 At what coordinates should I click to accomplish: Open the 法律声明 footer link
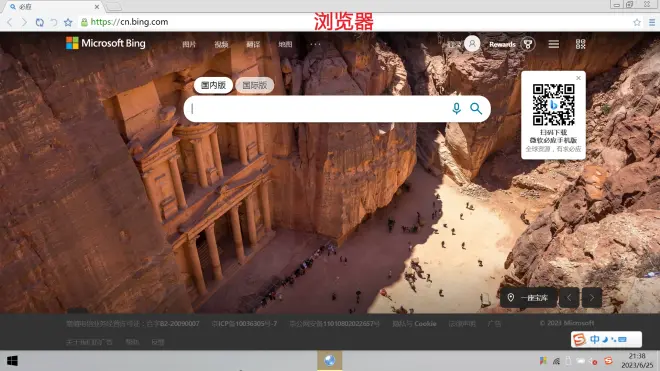pos(462,323)
